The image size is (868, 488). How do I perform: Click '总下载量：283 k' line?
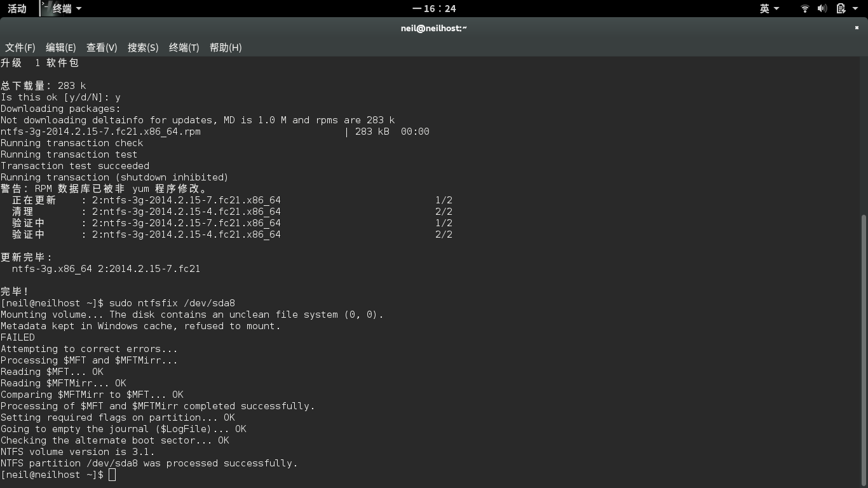(x=43, y=86)
